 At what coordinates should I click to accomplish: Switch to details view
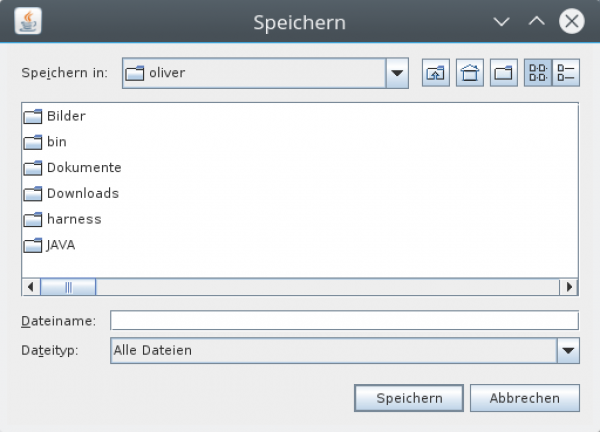(x=566, y=73)
